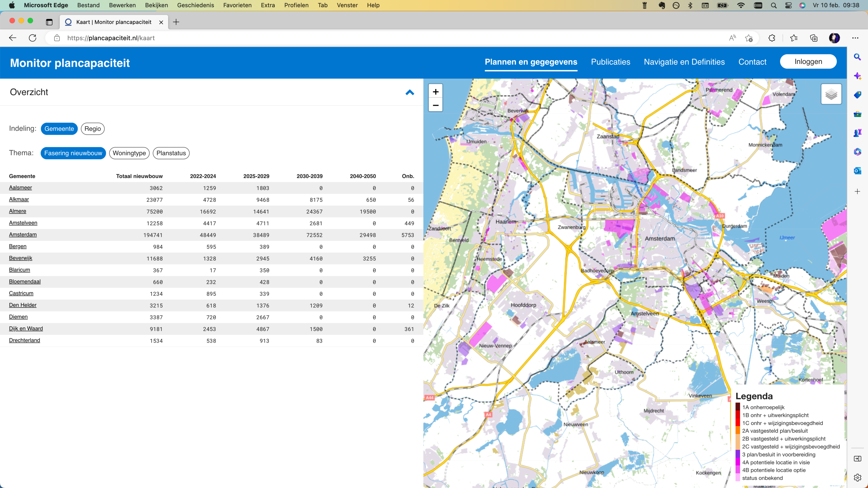The image size is (868, 488).
Task: Open Edge sidebar search icon
Action: [x=857, y=57]
